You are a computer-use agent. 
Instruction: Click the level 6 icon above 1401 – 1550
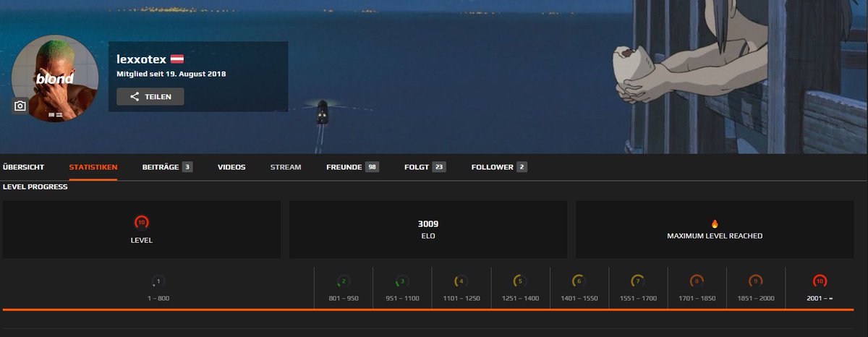click(x=579, y=281)
